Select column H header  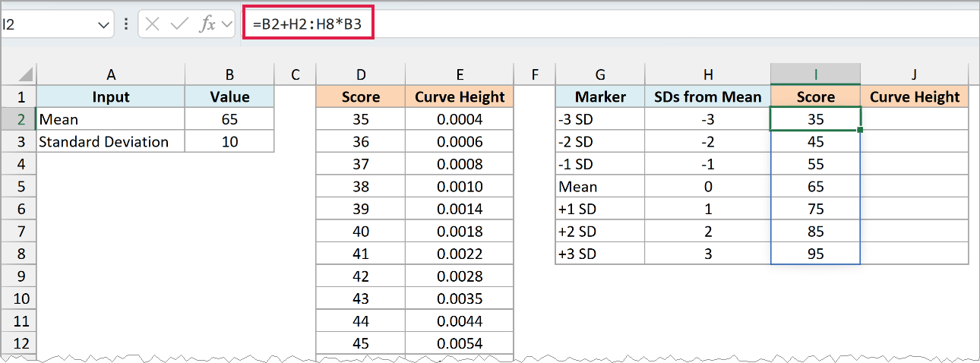(708, 74)
